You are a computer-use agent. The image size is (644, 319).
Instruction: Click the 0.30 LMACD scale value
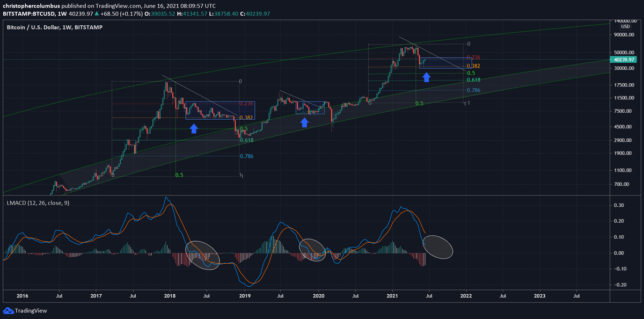(620, 205)
